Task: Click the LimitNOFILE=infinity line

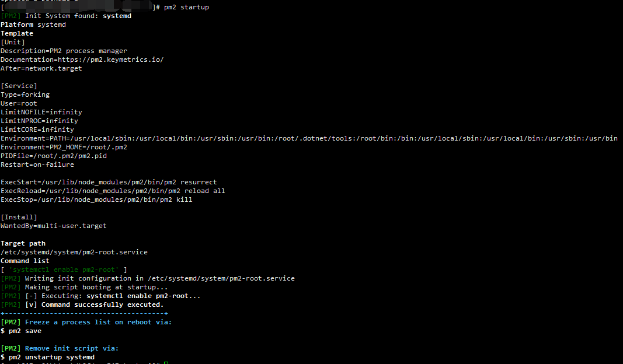Action: [41, 112]
